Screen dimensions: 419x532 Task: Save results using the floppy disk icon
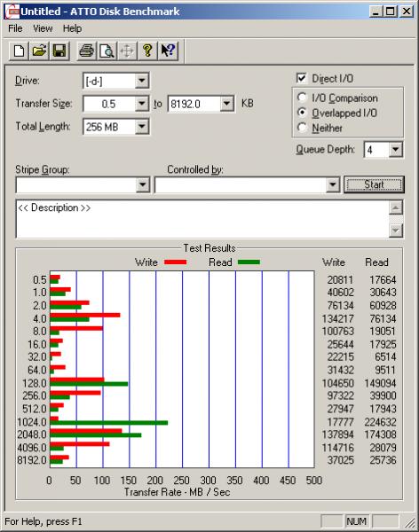pyautogui.click(x=59, y=51)
